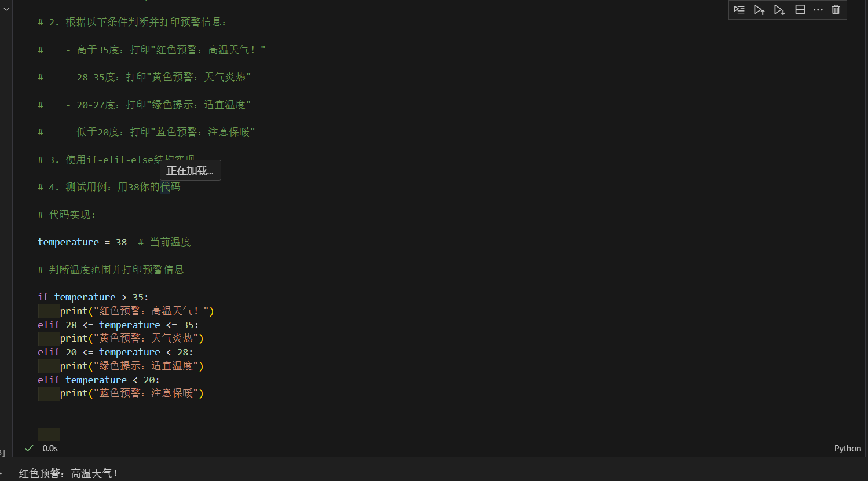The image size is (868, 481).
Task: Click the green execution success checkmark
Action: coord(28,448)
